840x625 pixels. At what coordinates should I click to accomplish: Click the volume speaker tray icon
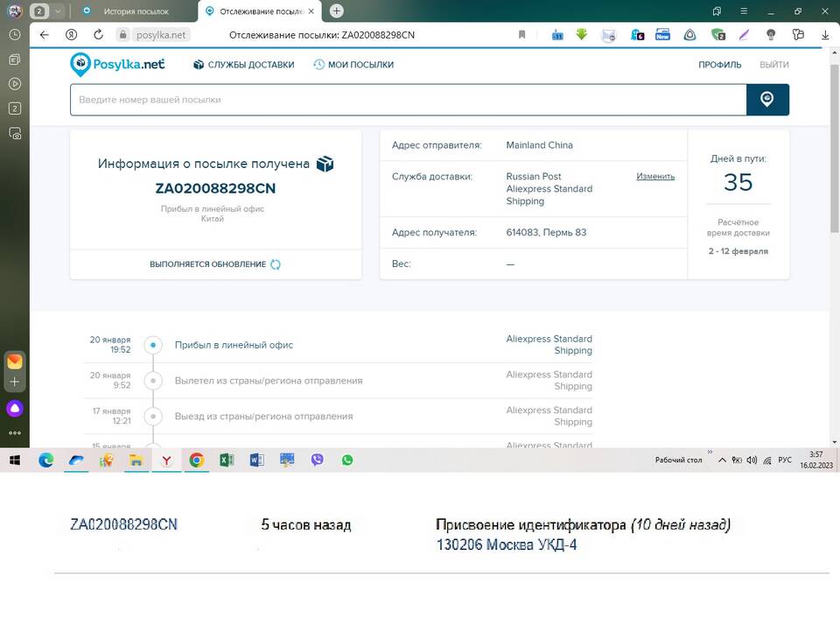[752, 460]
